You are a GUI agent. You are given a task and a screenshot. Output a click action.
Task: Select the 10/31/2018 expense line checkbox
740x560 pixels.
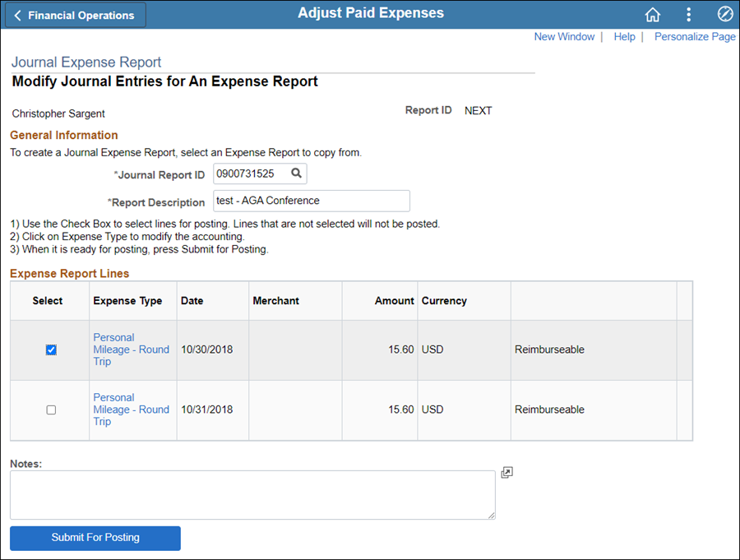click(51, 410)
